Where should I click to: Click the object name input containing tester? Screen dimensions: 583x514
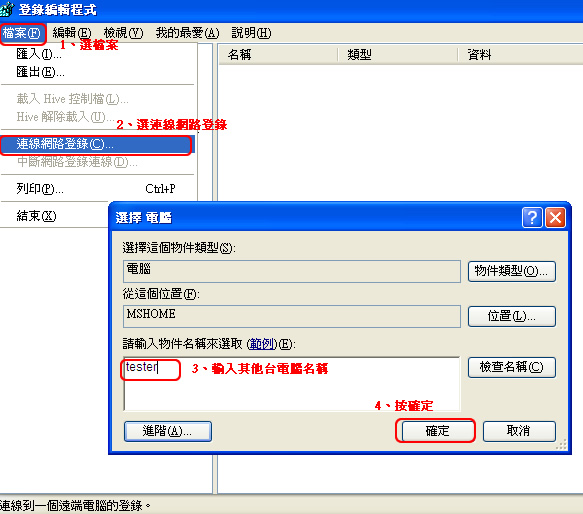292,384
